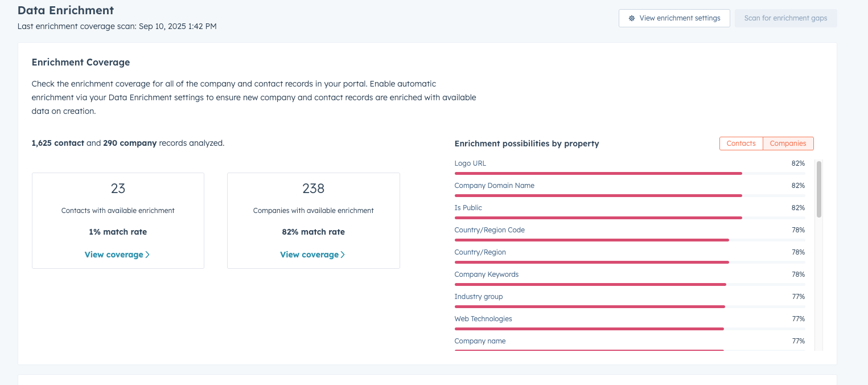Image resolution: width=868 pixels, height=385 pixels.
Task: Select the Country/Region Code property label
Action: pos(489,230)
